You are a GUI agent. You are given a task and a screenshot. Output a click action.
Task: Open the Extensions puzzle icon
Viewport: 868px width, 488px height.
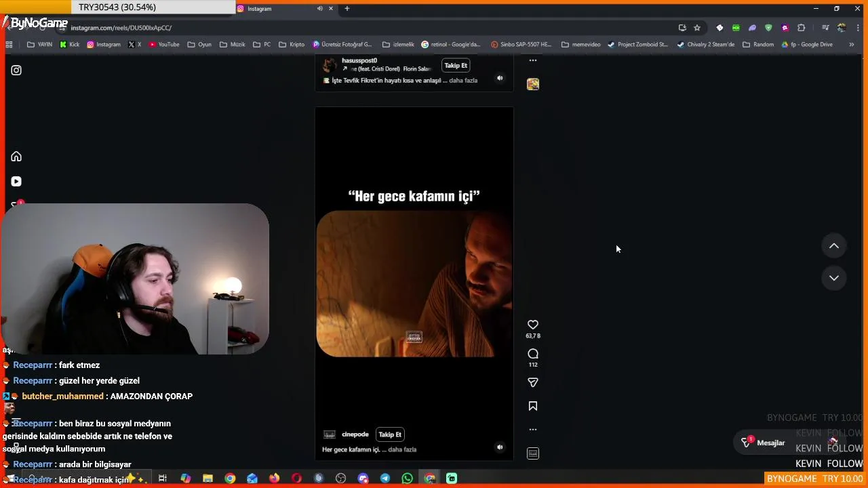802,28
